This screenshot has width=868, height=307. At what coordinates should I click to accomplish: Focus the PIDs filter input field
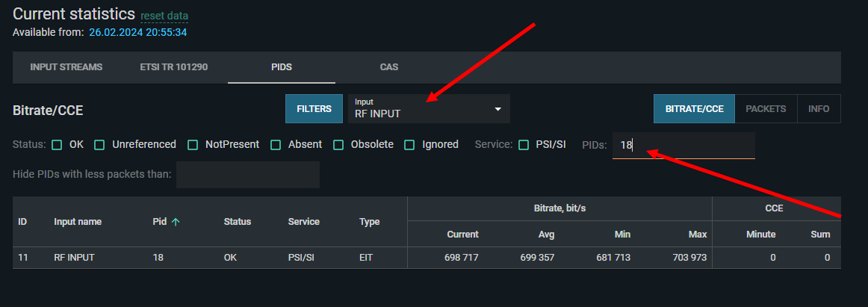683,146
